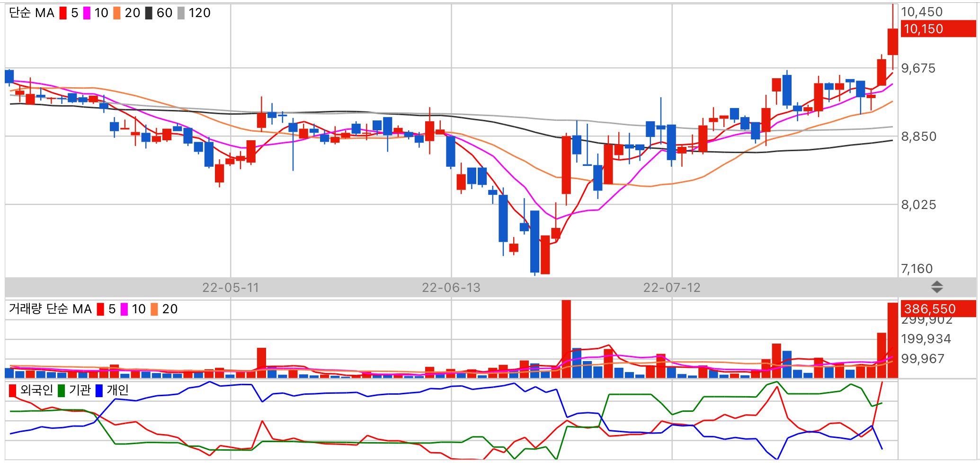Viewport: 980px width, 463px height.
Task: Click the 22-05-11 date label
Action: pyautogui.click(x=231, y=288)
